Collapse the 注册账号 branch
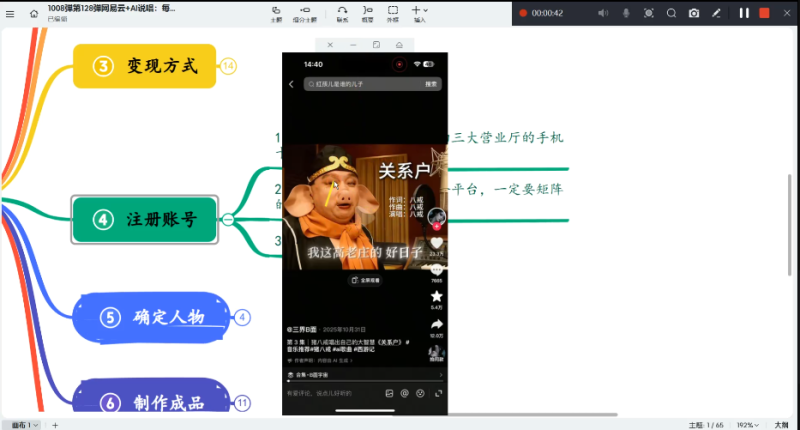Image resolution: width=800 pixels, height=430 pixels. click(228, 219)
